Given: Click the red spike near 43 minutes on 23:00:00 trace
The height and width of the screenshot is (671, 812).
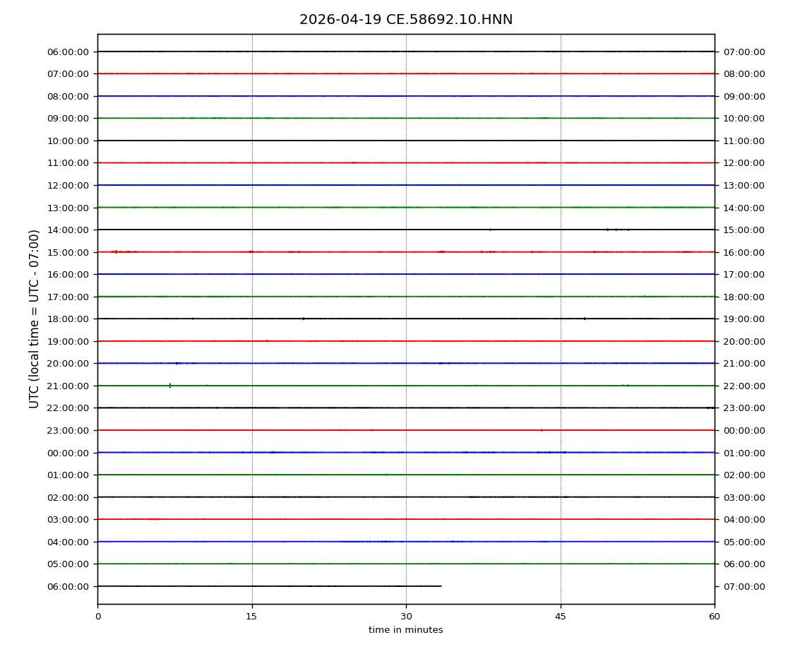Looking at the screenshot, I should [x=542, y=430].
